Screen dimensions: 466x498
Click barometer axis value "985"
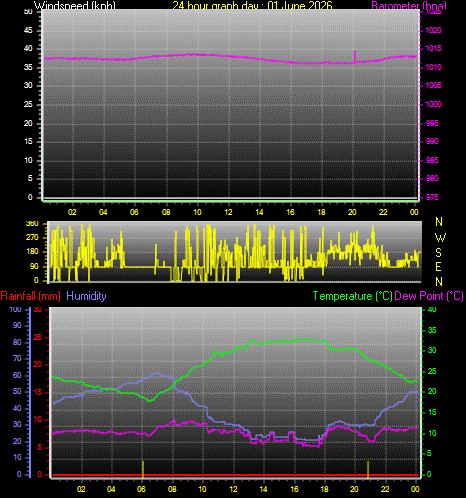click(432, 160)
